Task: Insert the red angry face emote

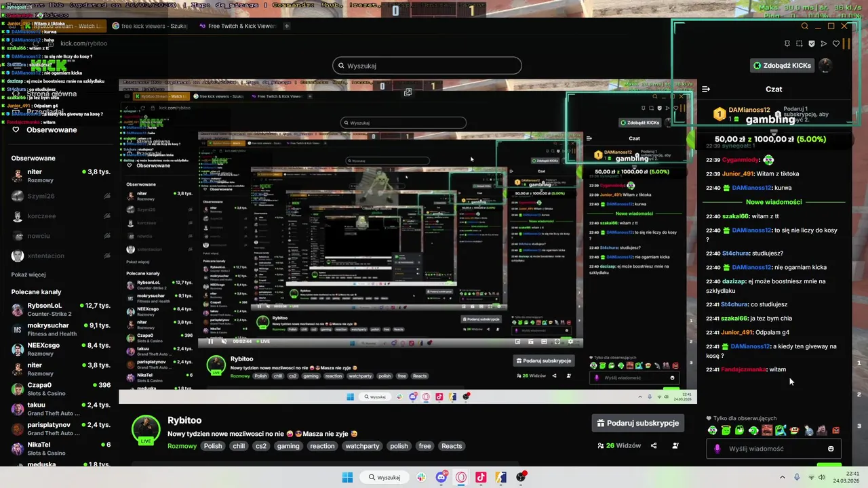Action: click(x=835, y=430)
